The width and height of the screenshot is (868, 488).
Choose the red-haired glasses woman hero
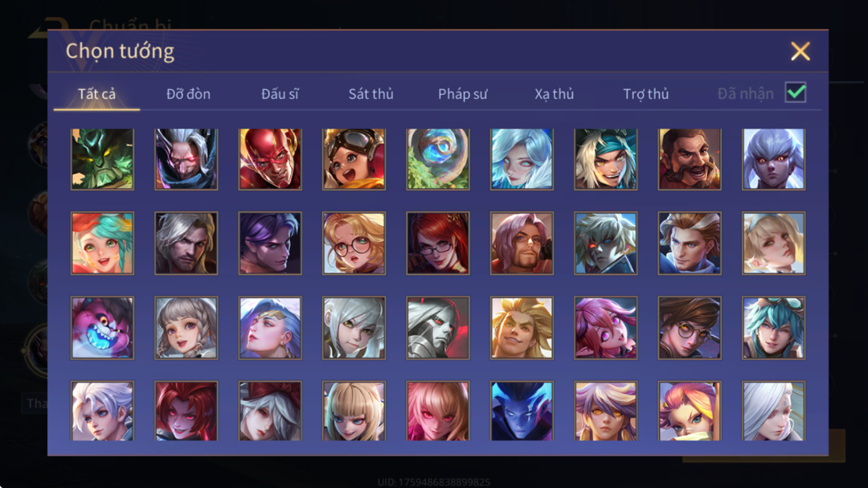tap(438, 243)
